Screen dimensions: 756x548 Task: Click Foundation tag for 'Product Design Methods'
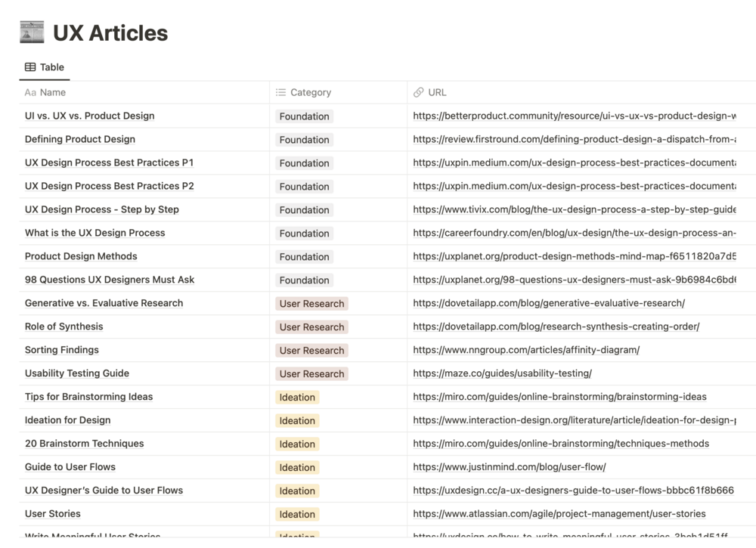[304, 257]
